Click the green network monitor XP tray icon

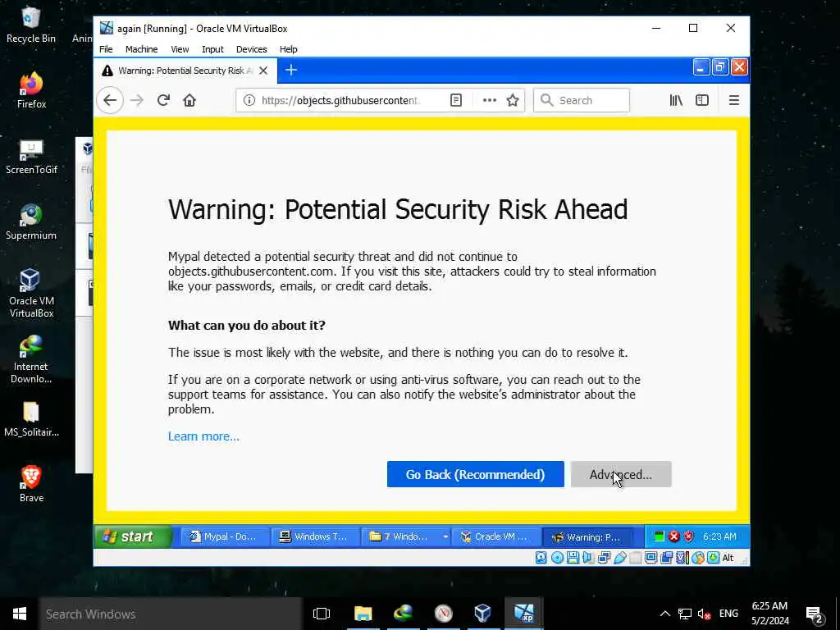click(660, 536)
